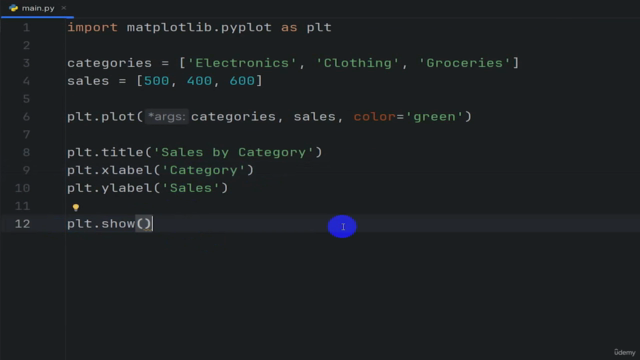Click line number 1 in the gutter
This screenshot has height=360, width=640.
click(26, 27)
